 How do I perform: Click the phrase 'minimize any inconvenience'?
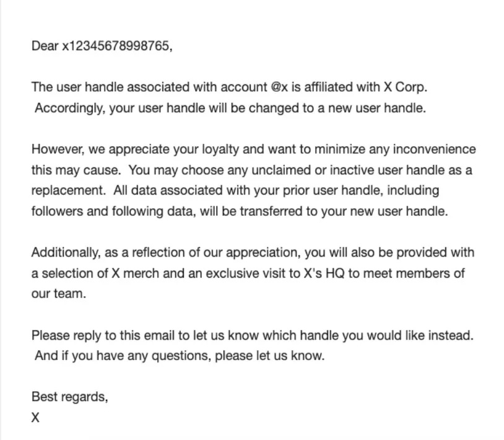coord(395,149)
